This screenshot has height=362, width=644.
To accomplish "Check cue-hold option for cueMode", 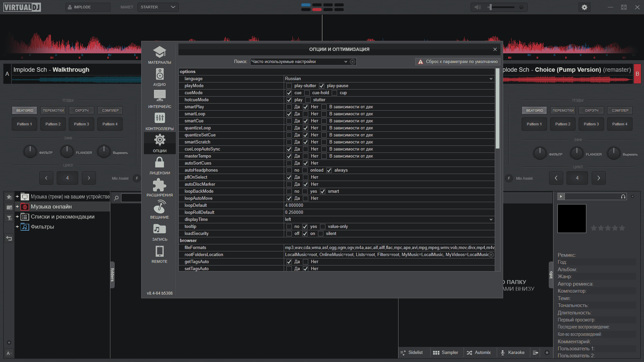I will click(x=307, y=93).
